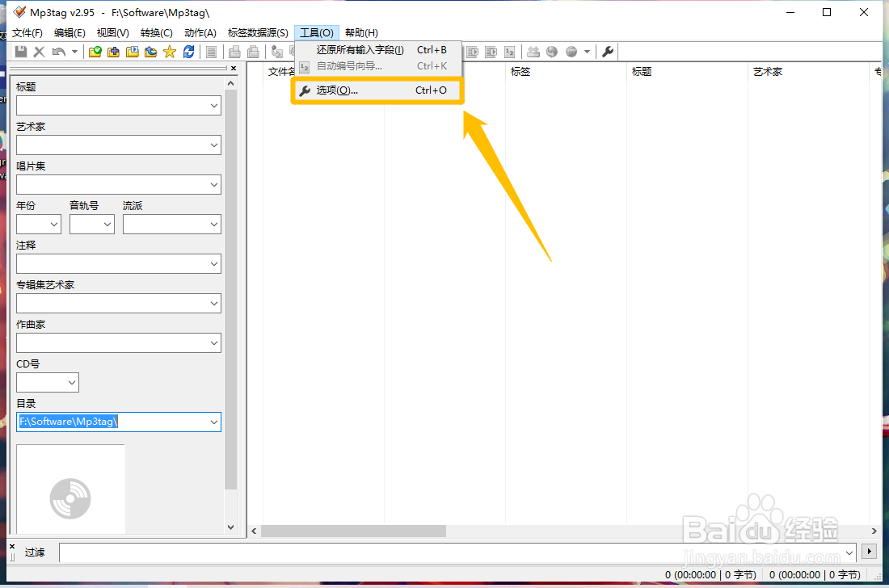889x588 pixels.
Task: Click the greyed globe tag source icon
Action: (x=552, y=52)
